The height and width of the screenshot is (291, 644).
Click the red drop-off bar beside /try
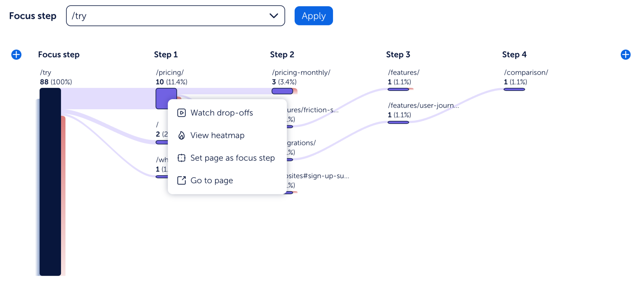pos(64,195)
